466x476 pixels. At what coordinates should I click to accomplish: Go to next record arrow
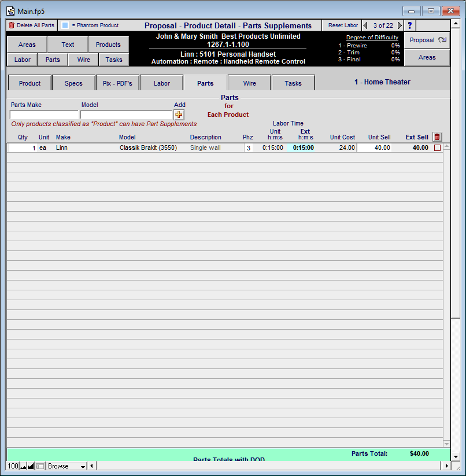pos(400,25)
